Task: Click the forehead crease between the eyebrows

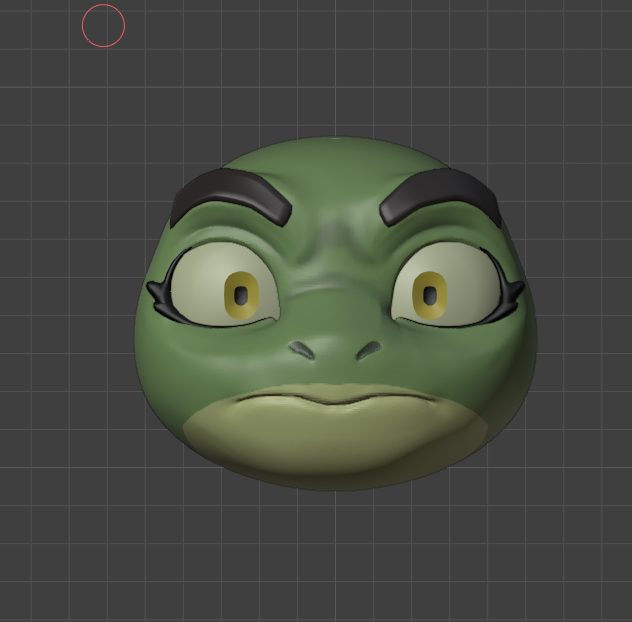Action: coord(335,238)
